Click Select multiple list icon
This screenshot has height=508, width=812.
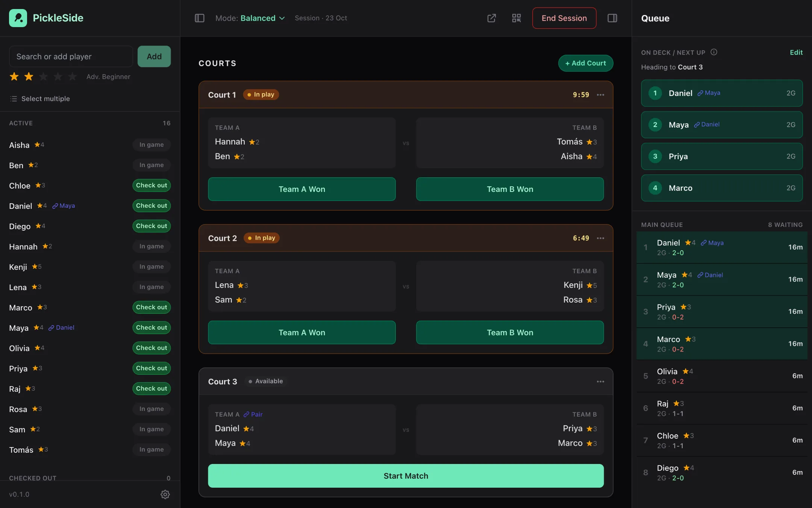(14, 99)
